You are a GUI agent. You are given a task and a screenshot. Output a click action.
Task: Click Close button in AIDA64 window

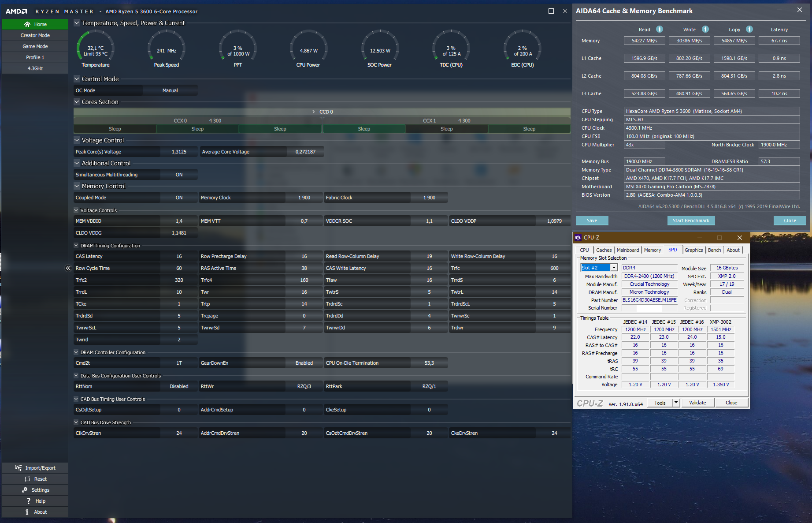point(790,220)
